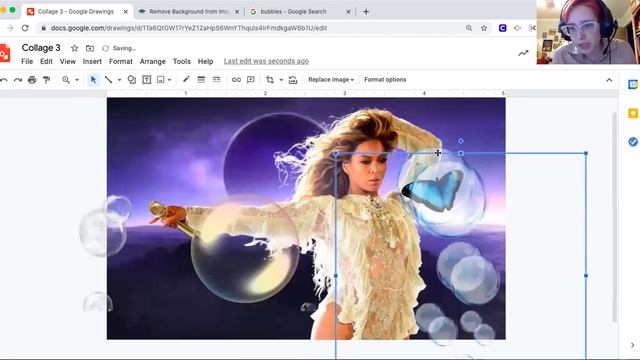Viewport: 640px width, 360px height.
Task: Select the Paint format tool
Action: [47, 80]
